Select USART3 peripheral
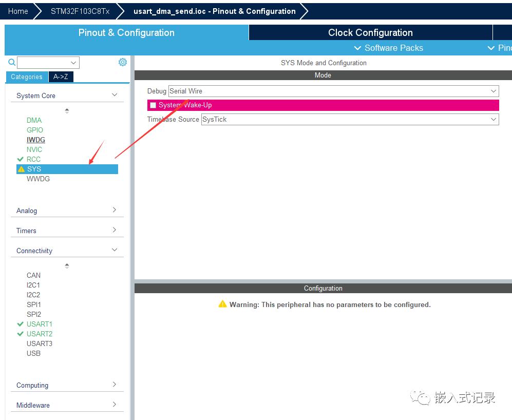 tap(39, 344)
